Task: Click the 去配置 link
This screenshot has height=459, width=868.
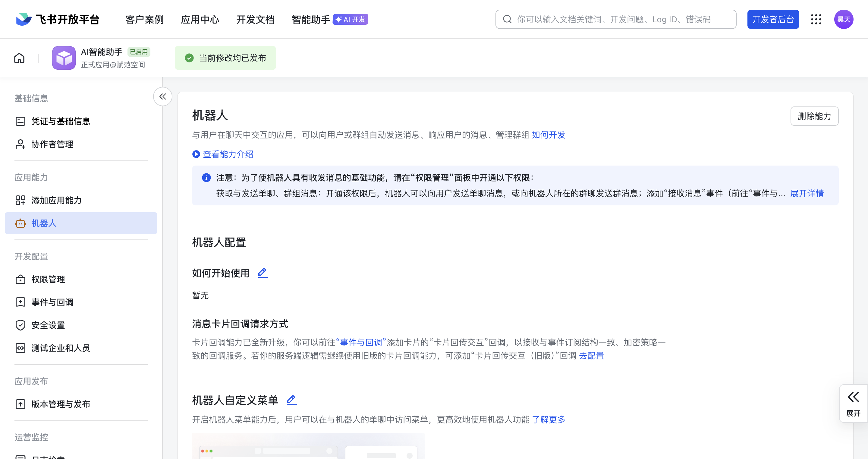Action: pos(591,356)
